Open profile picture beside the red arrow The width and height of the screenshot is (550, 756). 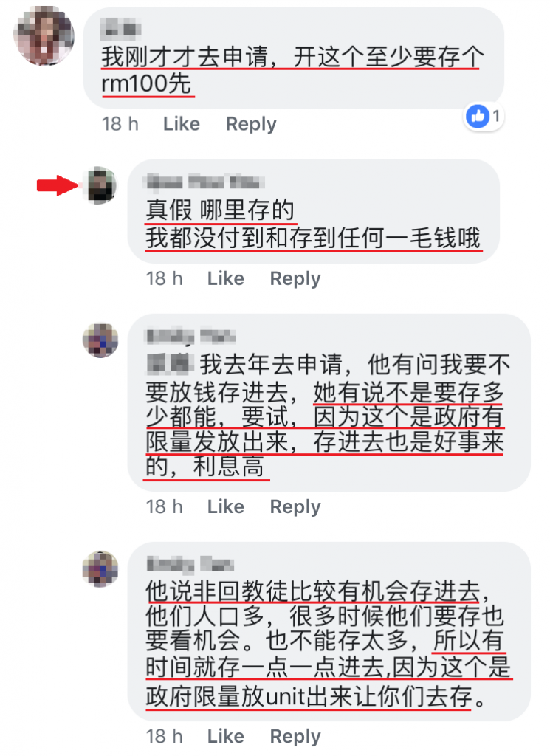(100, 185)
